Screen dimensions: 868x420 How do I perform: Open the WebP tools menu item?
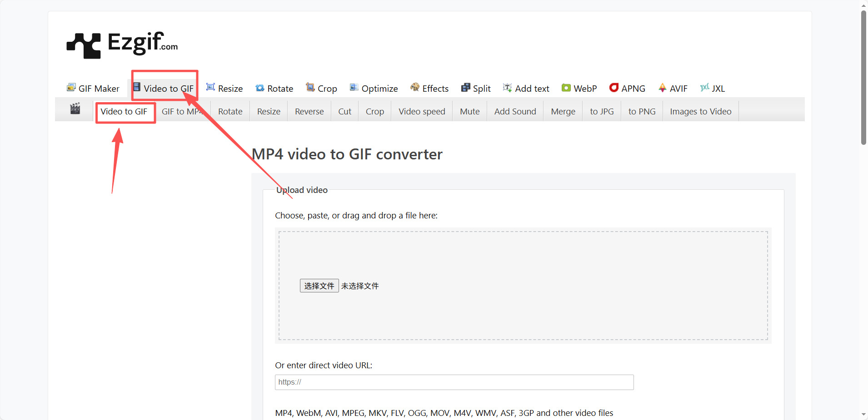coord(579,89)
